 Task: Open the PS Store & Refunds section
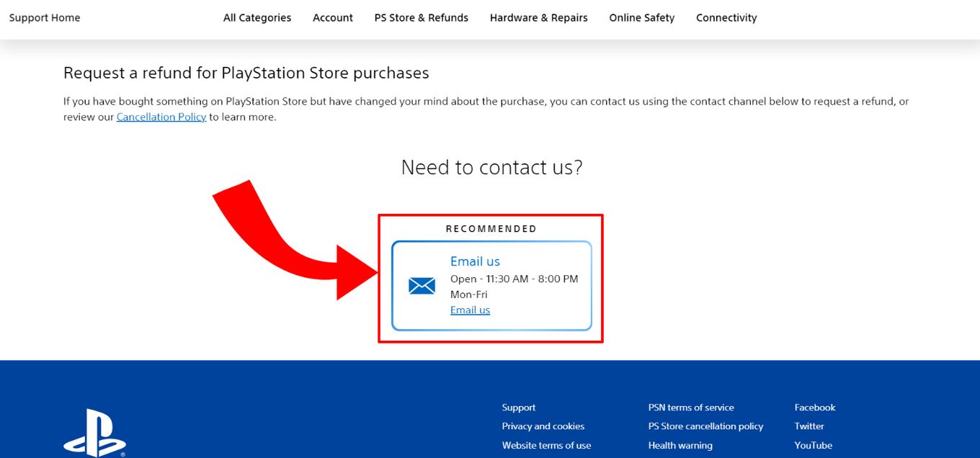click(x=421, y=17)
